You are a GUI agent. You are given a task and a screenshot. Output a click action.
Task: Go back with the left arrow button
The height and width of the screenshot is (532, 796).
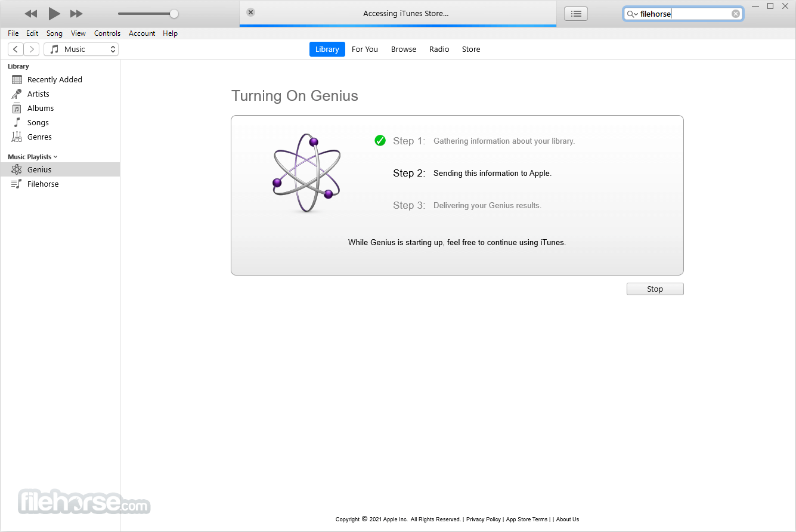[16, 50]
